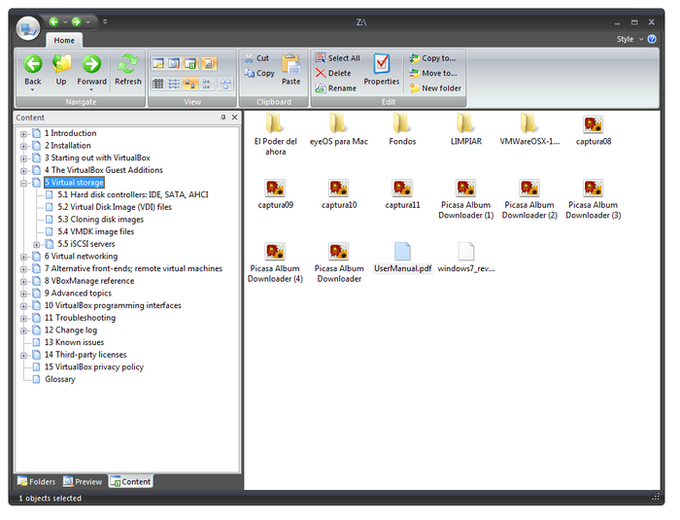Switch to small icons view mode
The width and height of the screenshot is (680, 520).
(207, 83)
